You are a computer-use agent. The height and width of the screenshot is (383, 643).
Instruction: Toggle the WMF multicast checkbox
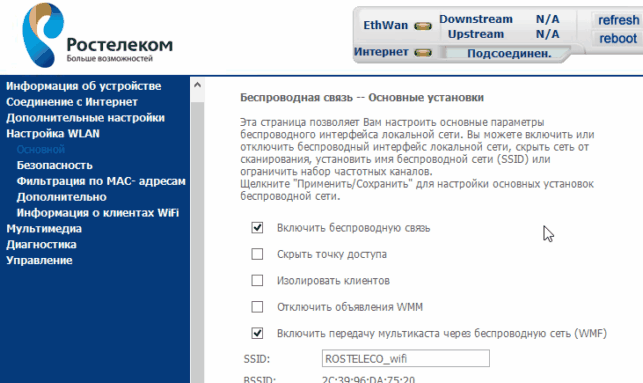coord(257,333)
